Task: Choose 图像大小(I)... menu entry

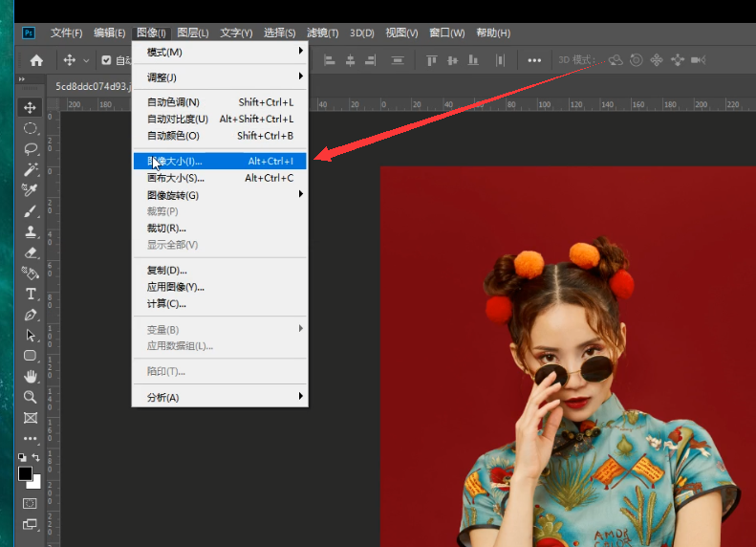Action: point(220,161)
